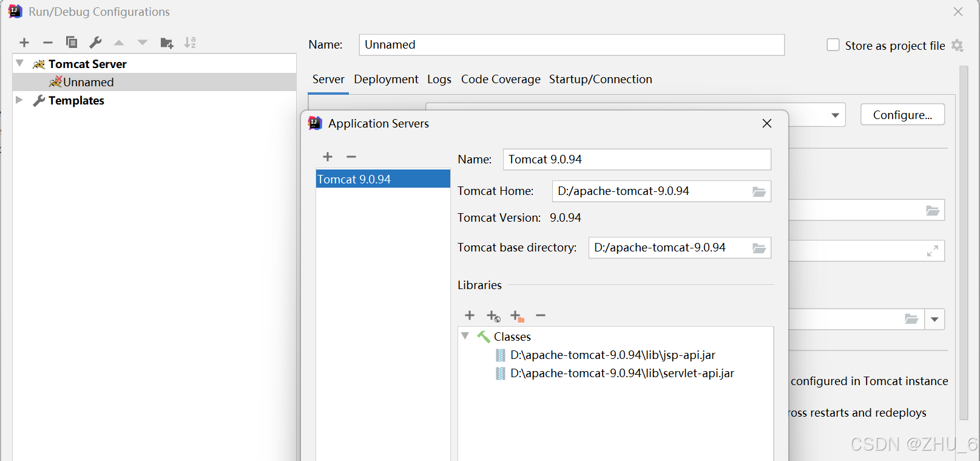Image resolution: width=980 pixels, height=461 pixels.
Task: Click the configuration Name field 'Unnamed'
Action: 572,45
